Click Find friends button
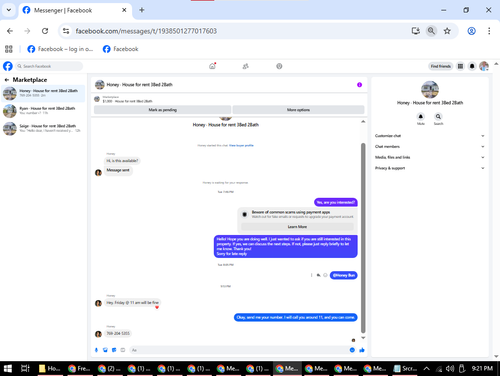The height and width of the screenshot is (376, 500). (x=440, y=66)
